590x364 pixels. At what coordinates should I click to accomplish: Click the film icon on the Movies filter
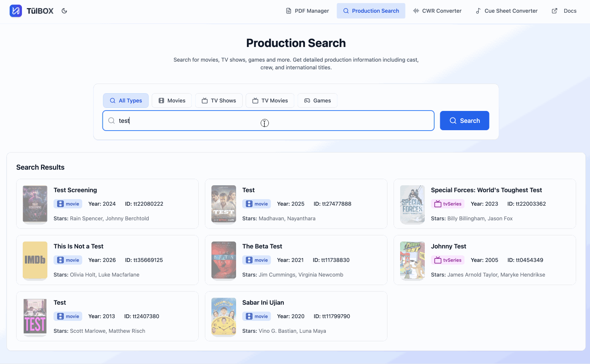pyautogui.click(x=161, y=101)
